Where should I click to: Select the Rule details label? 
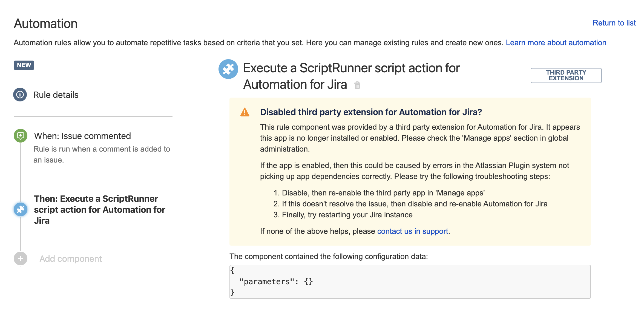click(56, 95)
